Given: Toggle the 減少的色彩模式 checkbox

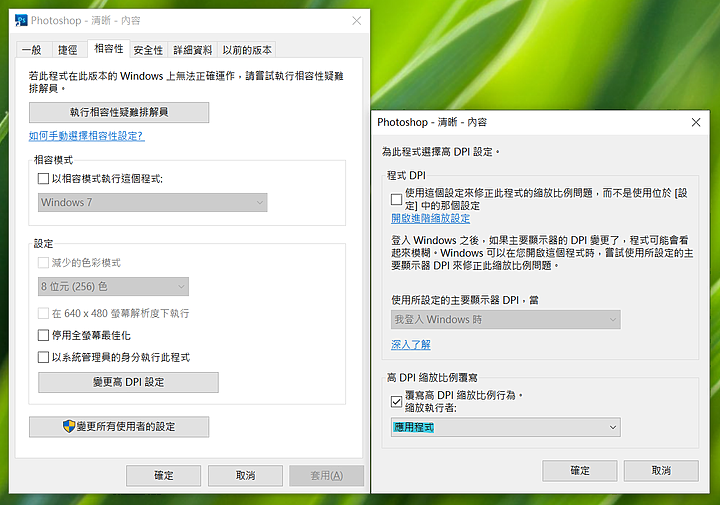Looking at the screenshot, I should pyautogui.click(x=43, y=263).
